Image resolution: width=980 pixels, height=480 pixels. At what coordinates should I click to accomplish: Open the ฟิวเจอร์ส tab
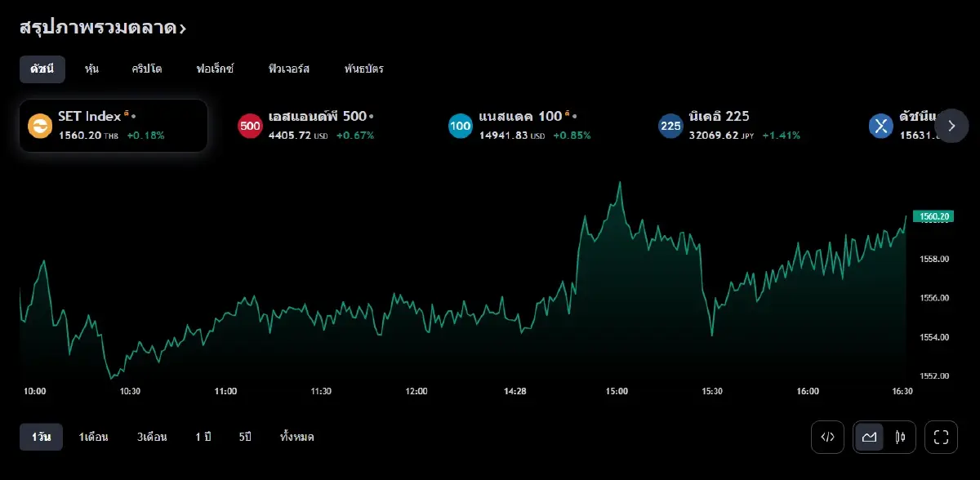[x=289, y=69]
